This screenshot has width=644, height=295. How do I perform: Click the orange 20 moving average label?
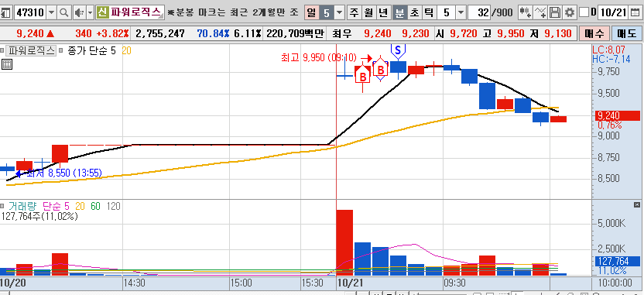point(126,51)
